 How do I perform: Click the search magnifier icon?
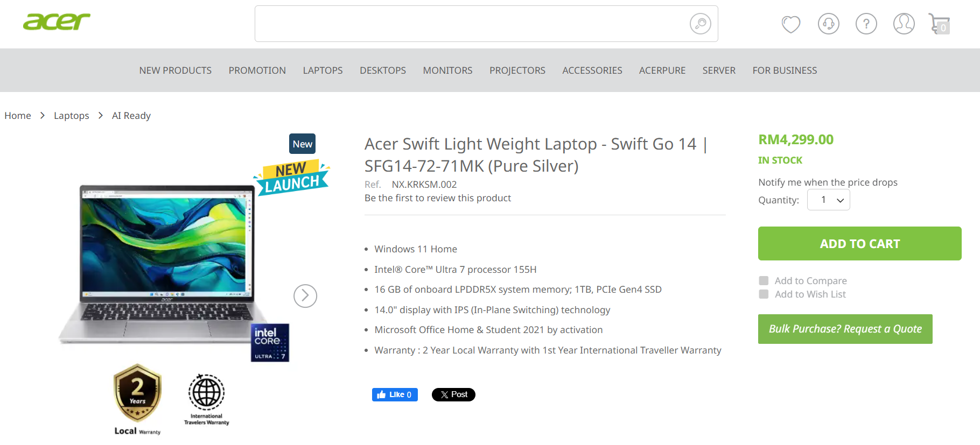[700, 24]
